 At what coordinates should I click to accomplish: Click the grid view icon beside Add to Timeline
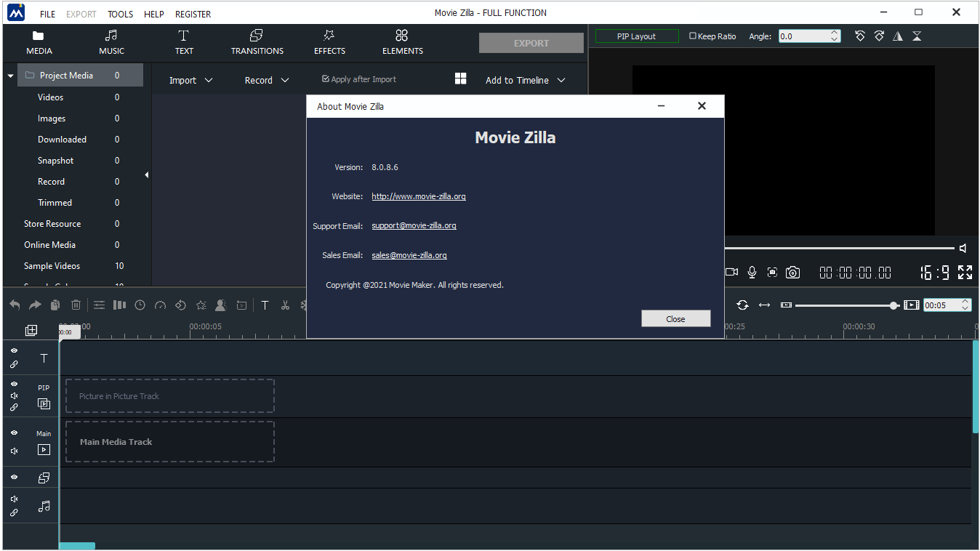460,79
